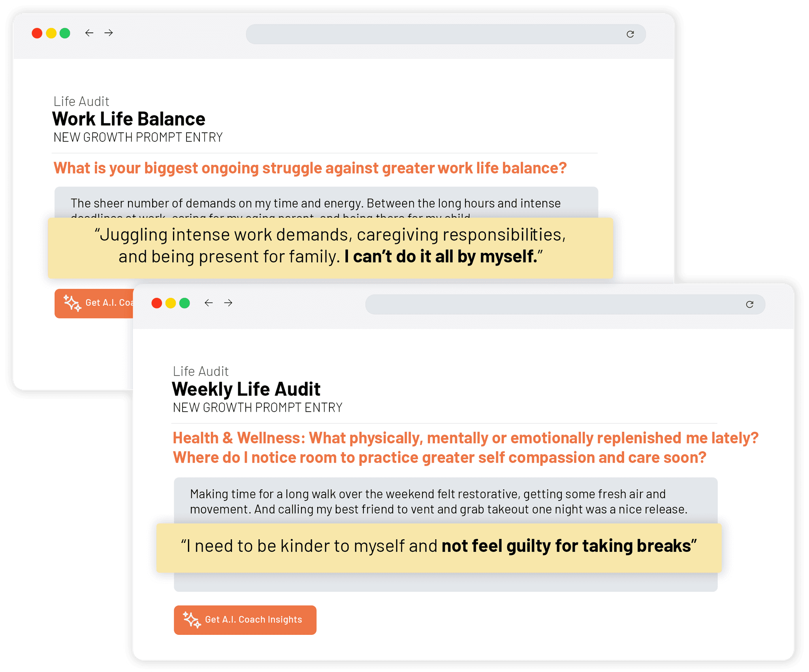The height and width of the screenshot is (672, 809).
Task: Reload the top browser window page
Action: click(x=630, y=34)
